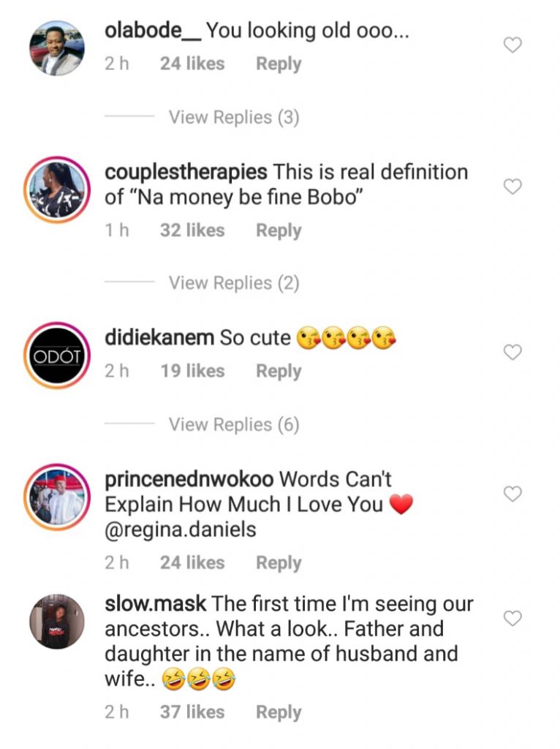
Task: Open couplestherapies profile avatar
Action: click(x=57, y=189)
